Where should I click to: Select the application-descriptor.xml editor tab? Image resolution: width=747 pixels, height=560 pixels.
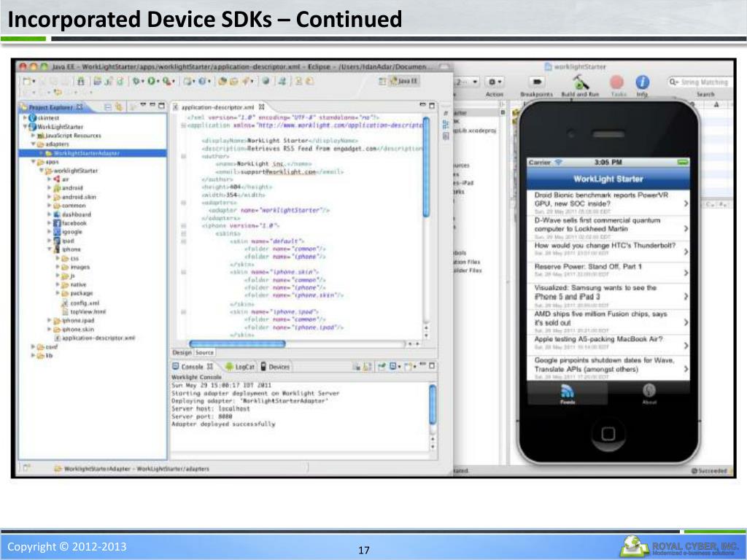(x=217, y=107)
